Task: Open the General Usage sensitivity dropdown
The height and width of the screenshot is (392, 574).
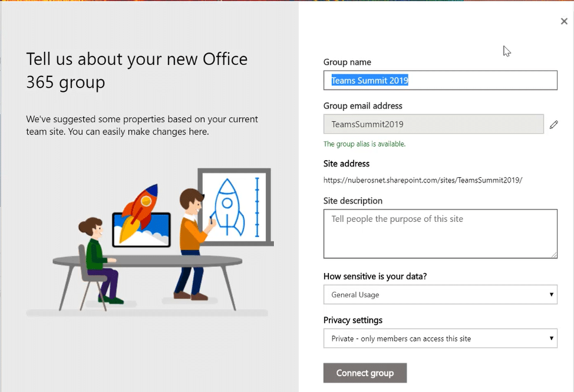Action: point(440,295)
